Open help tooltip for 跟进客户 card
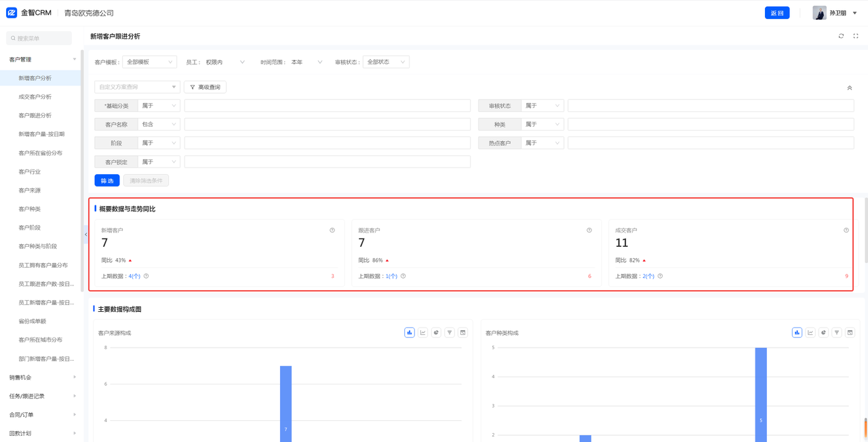 [589, 230]
